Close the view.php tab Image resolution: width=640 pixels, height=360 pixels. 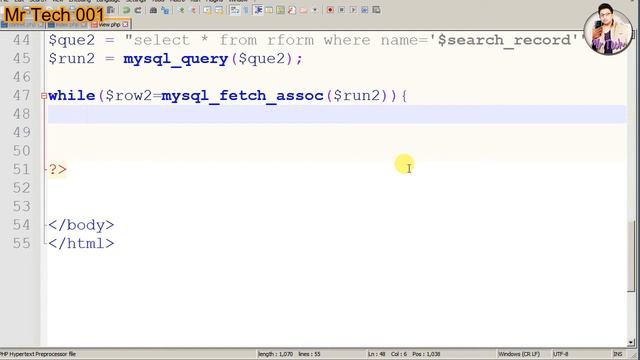click(x=125, y=25)
